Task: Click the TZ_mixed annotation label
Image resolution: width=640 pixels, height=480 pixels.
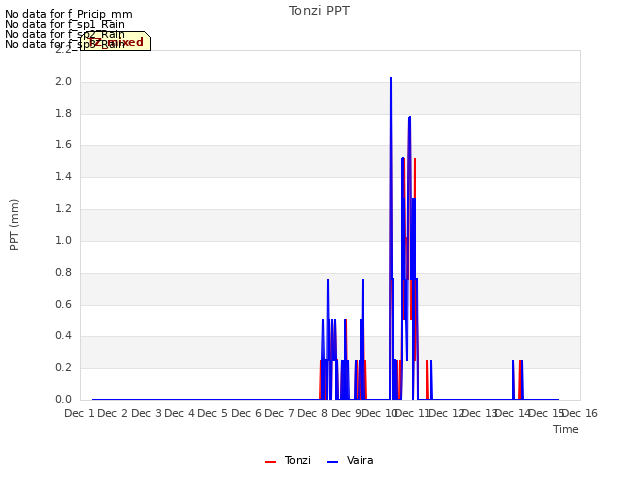Action: (116, 42)
